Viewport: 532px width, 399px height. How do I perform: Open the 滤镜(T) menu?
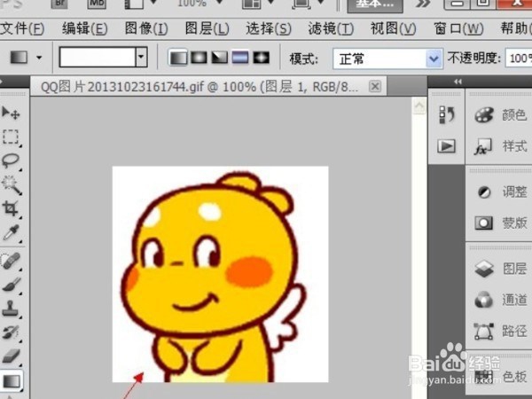pos(331,28)
